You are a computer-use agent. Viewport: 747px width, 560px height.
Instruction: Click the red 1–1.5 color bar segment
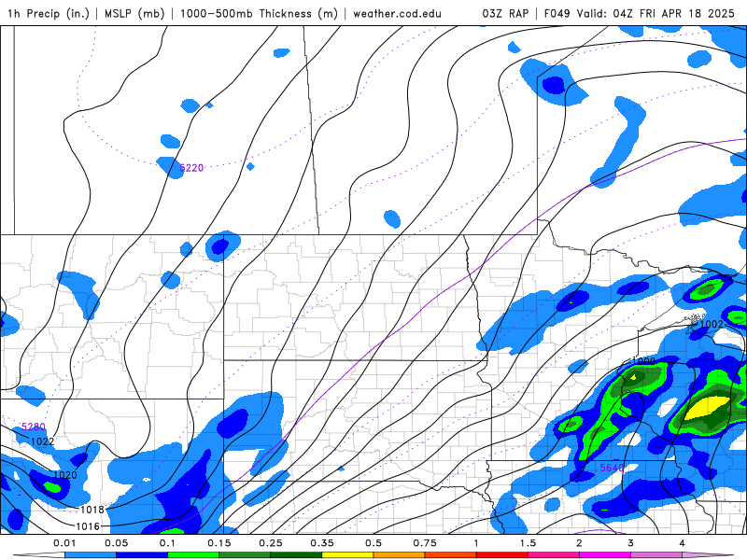(502, 555)
